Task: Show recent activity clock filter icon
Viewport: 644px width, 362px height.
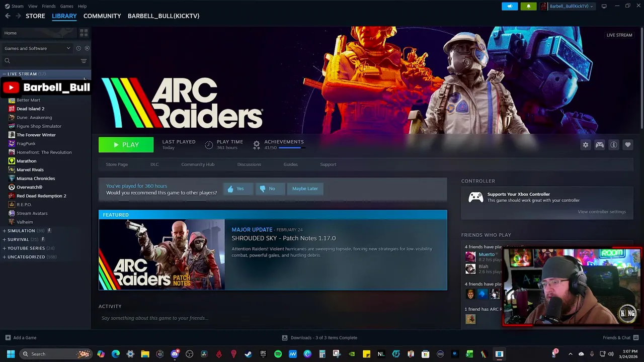Action: pyautogui.click(x=78, y=48)
